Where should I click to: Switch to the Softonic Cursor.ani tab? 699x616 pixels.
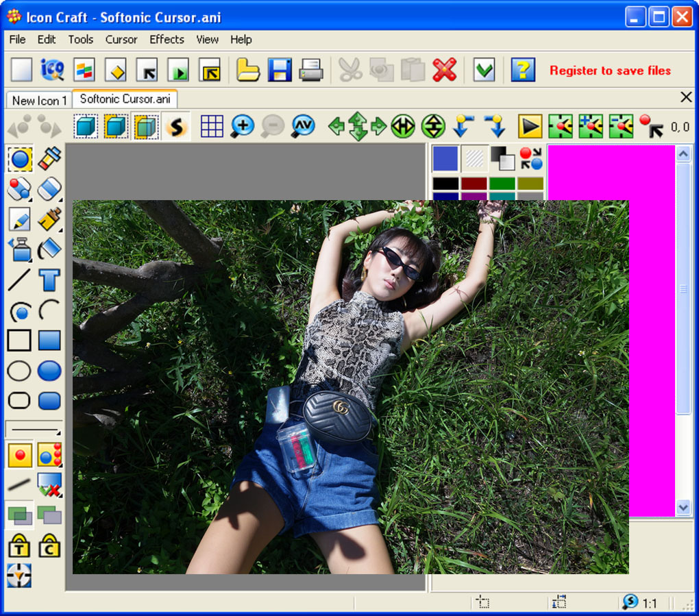pyautogui.click(x=125, y=99)
